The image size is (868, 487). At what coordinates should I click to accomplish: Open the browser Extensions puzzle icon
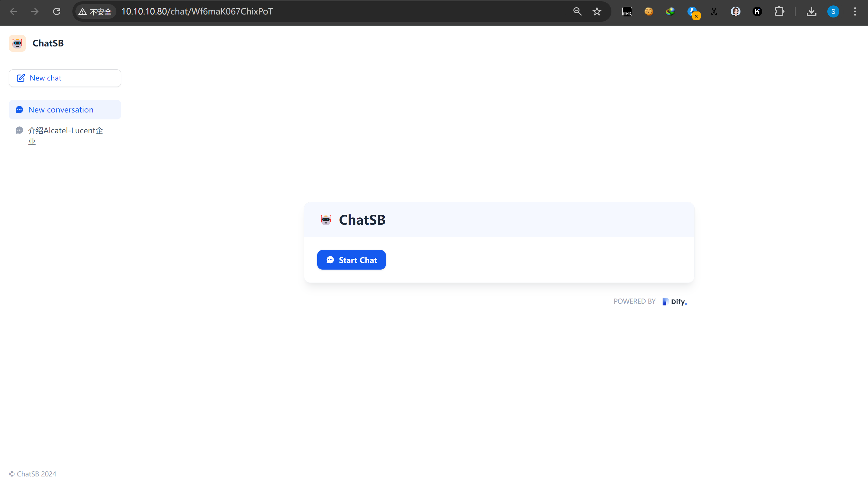[779, 11]
